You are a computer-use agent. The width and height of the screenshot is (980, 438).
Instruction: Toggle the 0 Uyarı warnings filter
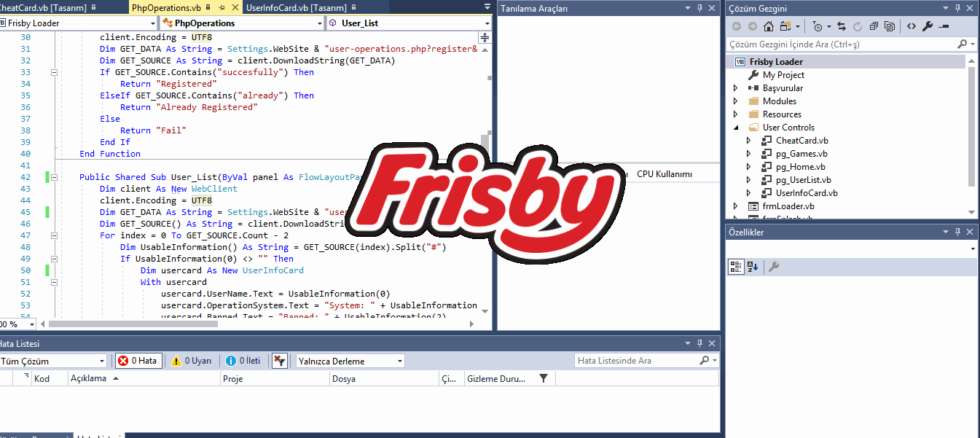click(x=192, y=361)
